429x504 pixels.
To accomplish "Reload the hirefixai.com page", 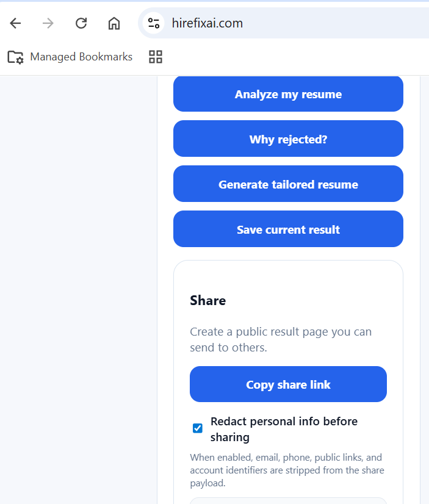I will point(81,23).
